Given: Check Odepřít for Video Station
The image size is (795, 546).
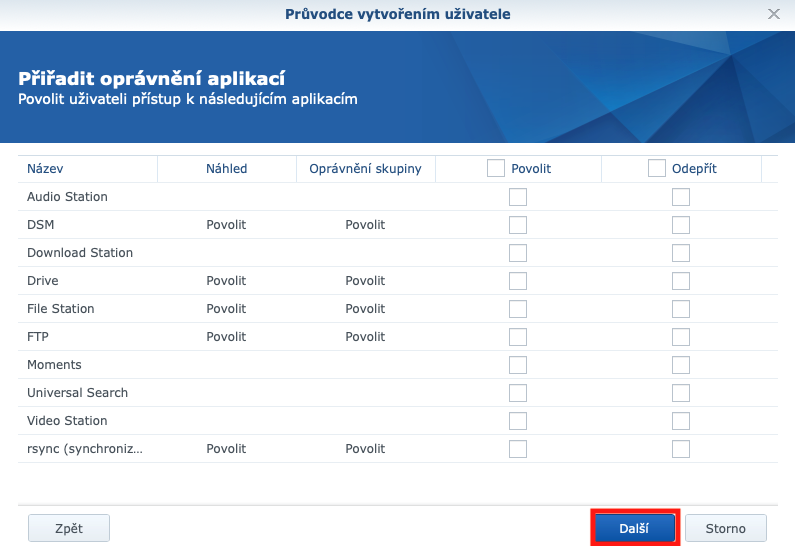Looking at the screenshot, I should [681, 421].
